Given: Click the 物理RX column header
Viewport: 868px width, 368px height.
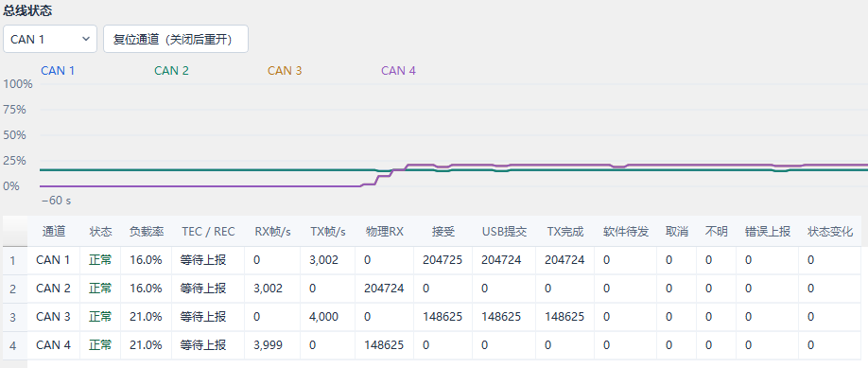Looking at the screenshot, I should 384,231.
